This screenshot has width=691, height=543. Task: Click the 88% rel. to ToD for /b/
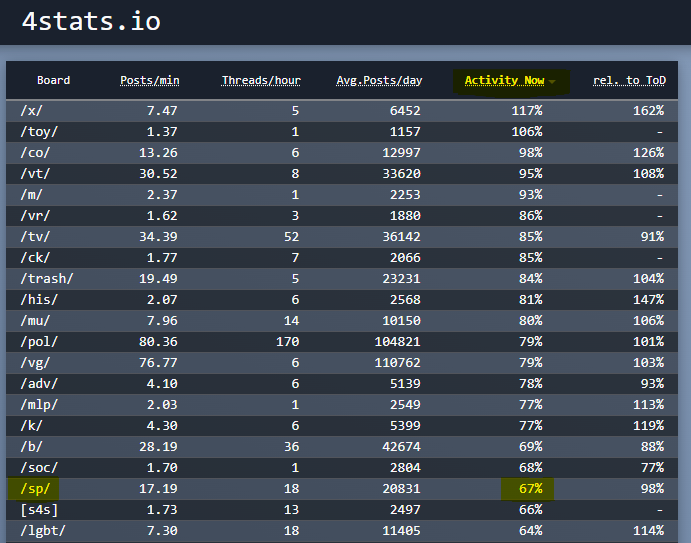pyautogui.click(x=652, y=447)
